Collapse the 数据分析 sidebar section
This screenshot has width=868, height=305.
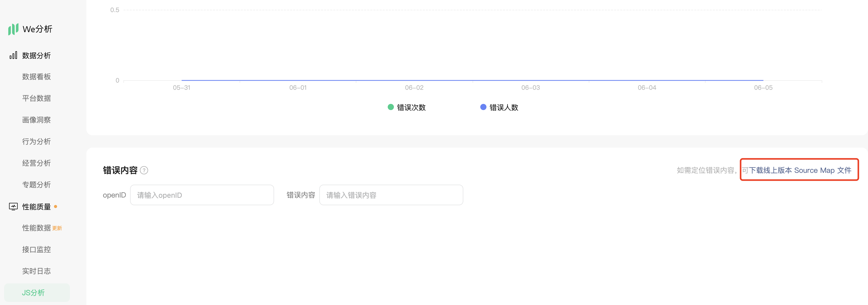click(37, 56)
